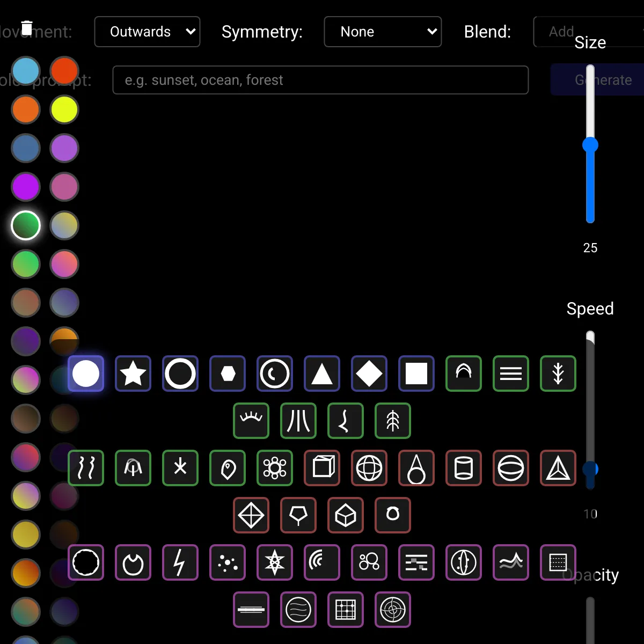Toggle the filled square brush
644x644 pixels.
(416, 374)
